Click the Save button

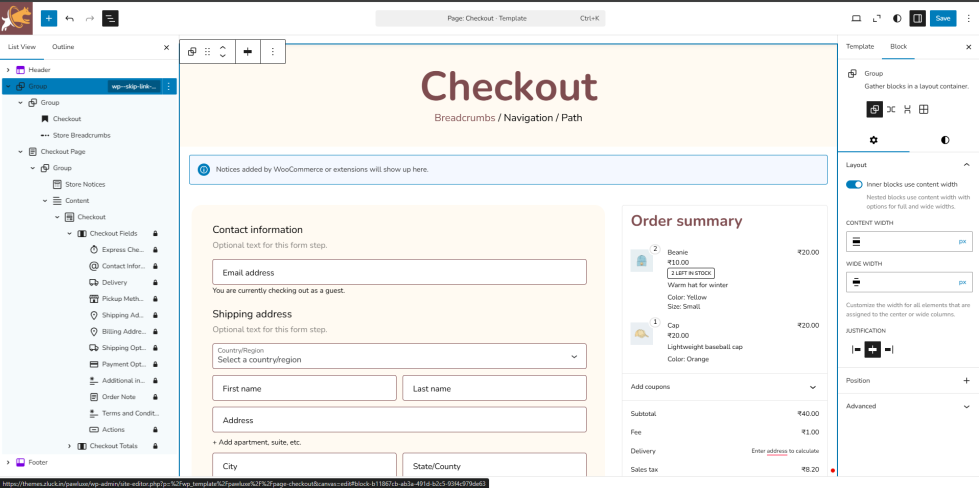[x=943, y=18]
